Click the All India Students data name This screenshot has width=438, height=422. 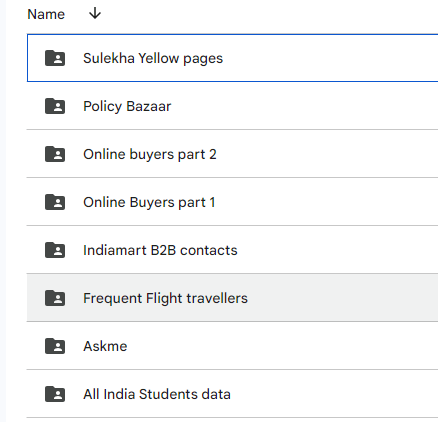[x=157, y=394]
